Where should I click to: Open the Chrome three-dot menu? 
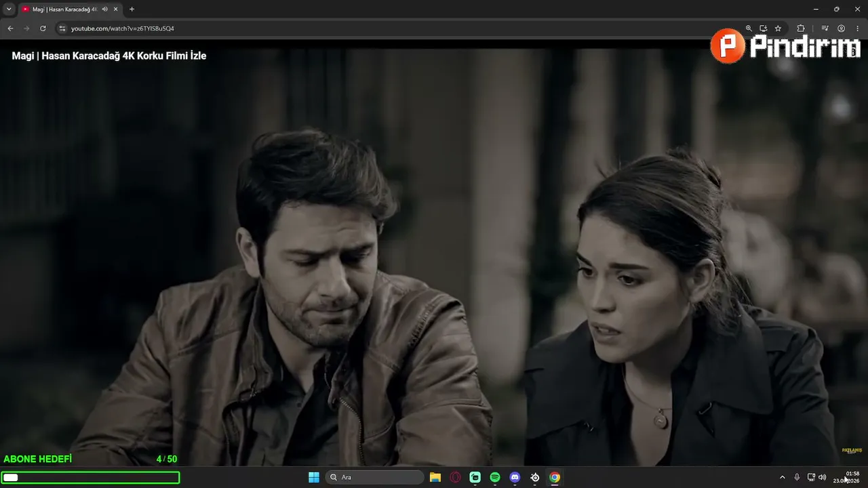(x=857, y=28)
